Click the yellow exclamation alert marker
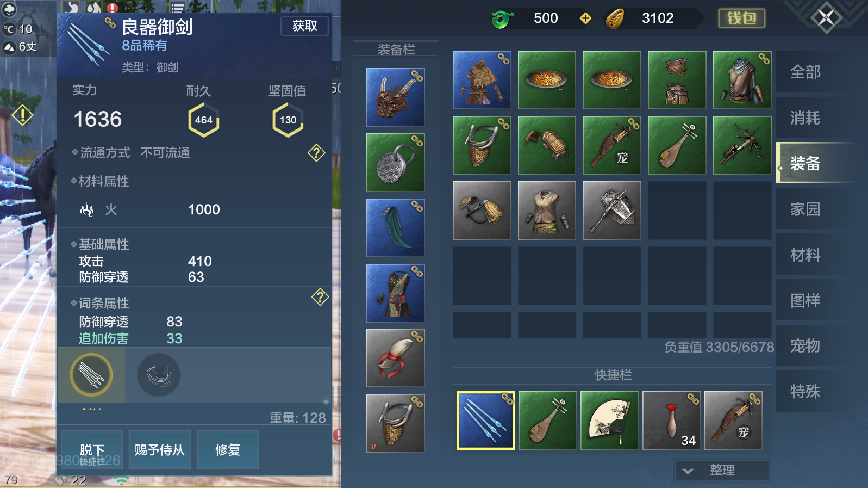Viewport: 868px width, 488px height. (x=23, y=115)
